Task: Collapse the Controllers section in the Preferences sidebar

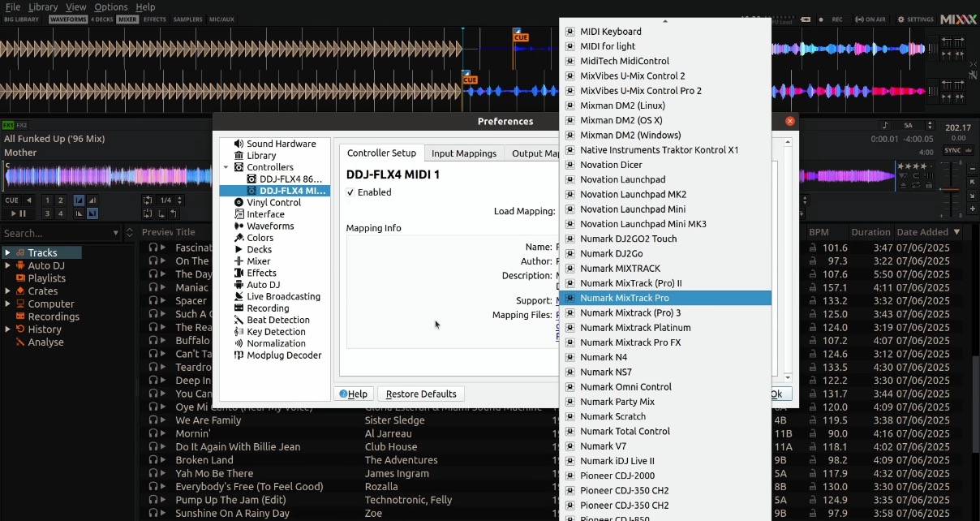Action: 227,166
